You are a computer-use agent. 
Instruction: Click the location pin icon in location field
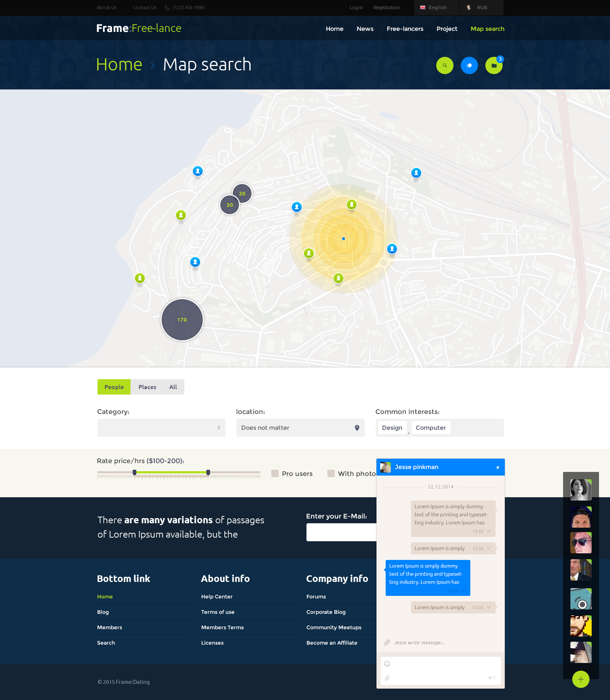pos(357,428)
